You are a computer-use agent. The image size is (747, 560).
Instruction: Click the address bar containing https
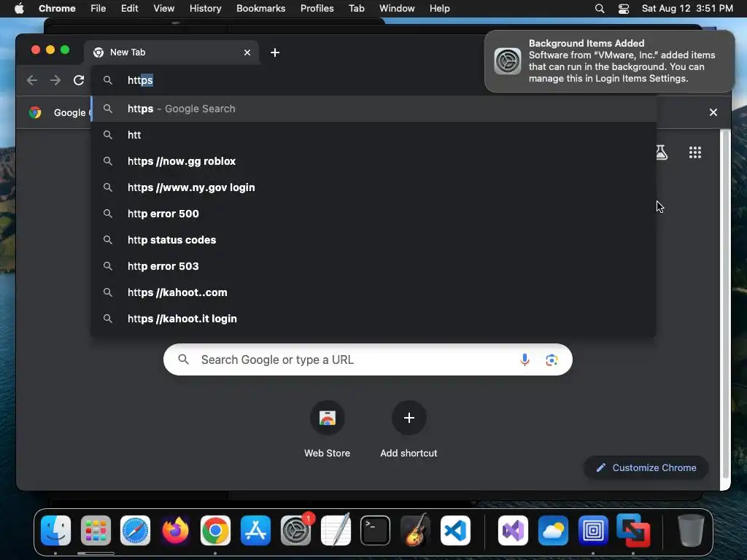click(x=286, y=80)
